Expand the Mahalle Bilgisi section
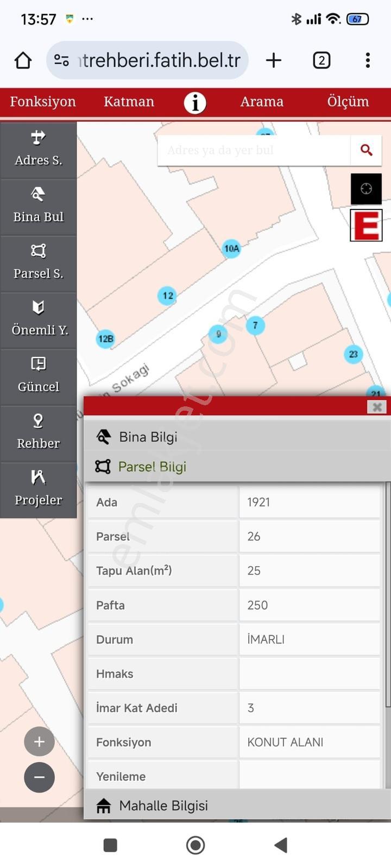The image size is (391, 868). point(237,806)
